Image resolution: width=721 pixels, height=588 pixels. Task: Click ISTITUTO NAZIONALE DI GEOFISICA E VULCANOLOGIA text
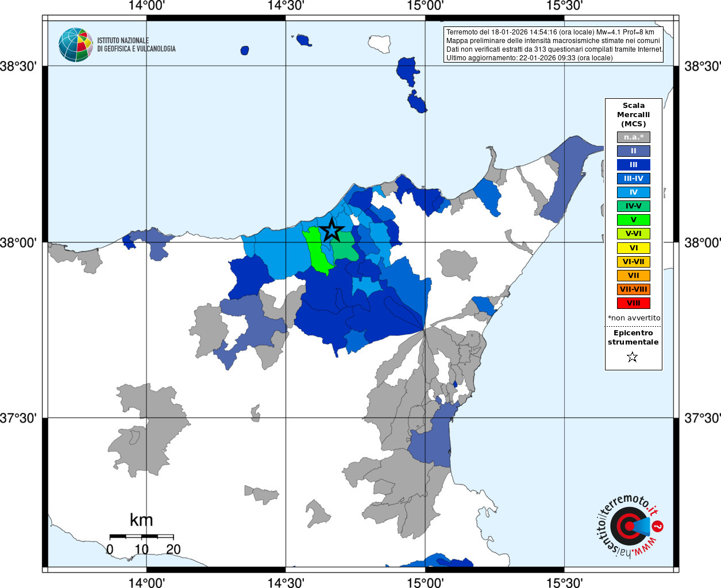click(136, 45)
